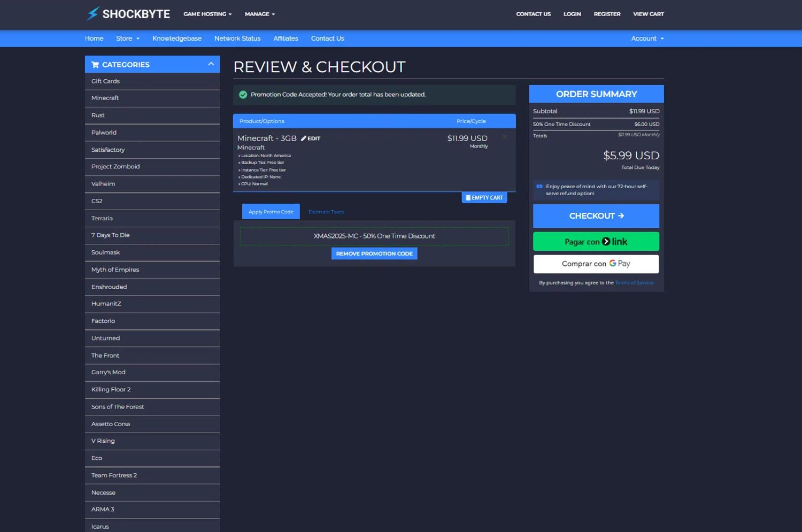The width and height of the screenshot is (802, 532).
Task: Open the HumanitZ category
Action: tap(152, 304)
